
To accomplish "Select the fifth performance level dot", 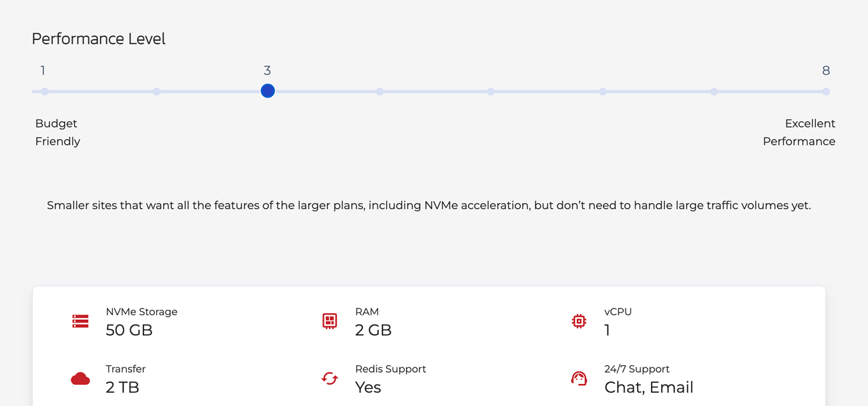I will (491, 91).
